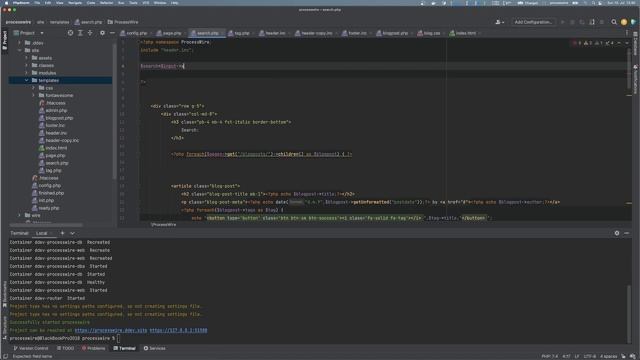Open the Bookmarks side tool window
Viewport: 640px width, 360px height.
[4, 294]
